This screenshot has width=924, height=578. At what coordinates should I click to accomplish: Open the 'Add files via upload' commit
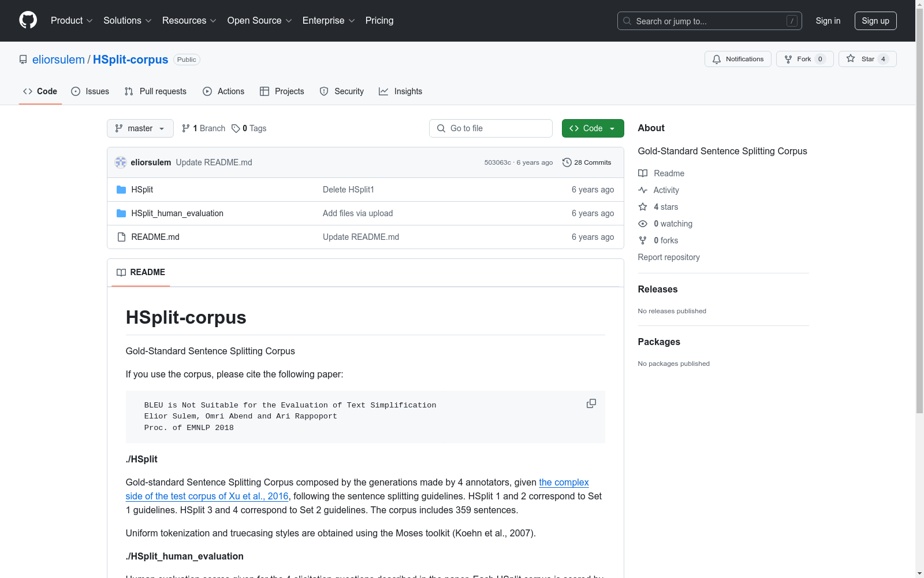[358, 213]
